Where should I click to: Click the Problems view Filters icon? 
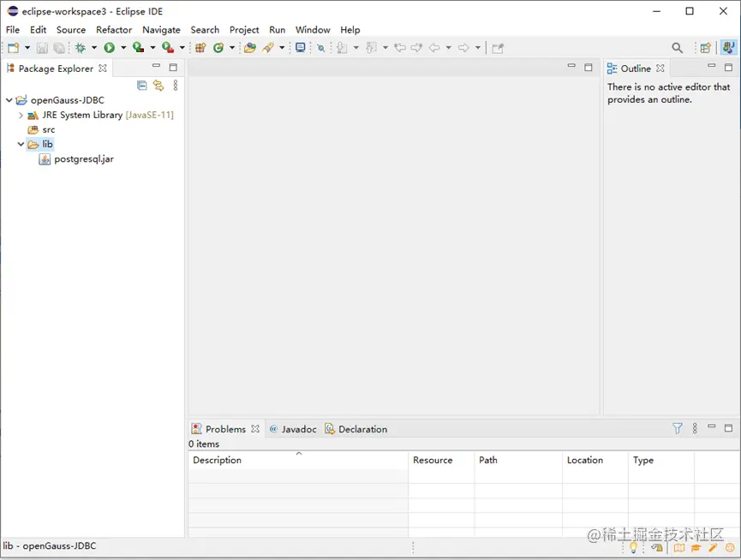click(678, 428)
